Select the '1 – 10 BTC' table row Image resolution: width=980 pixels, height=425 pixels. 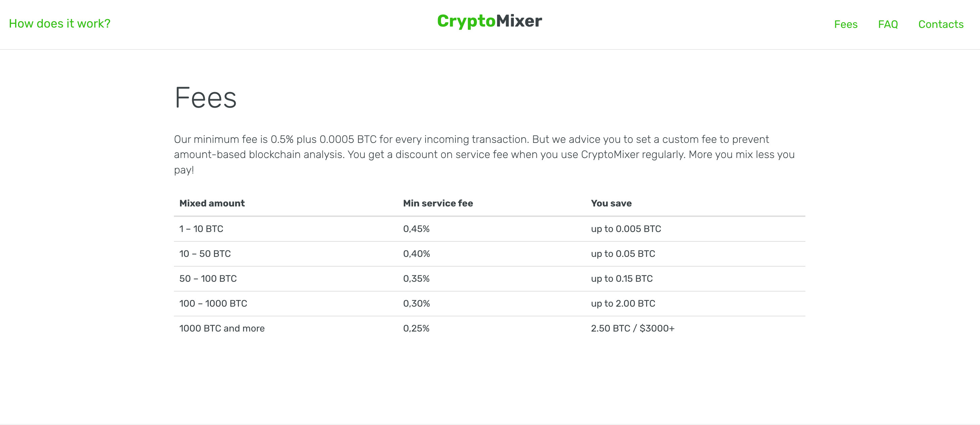coord(201,229)
